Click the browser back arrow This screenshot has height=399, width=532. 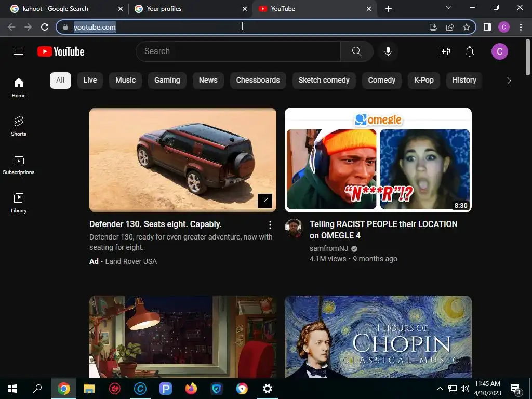[11, 27]
